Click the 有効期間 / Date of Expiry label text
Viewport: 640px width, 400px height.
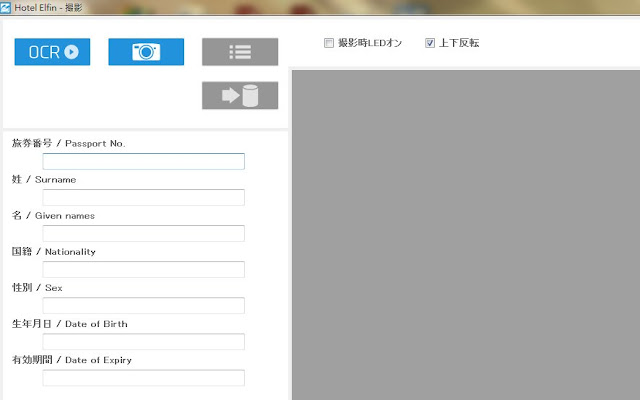(72, 360)
